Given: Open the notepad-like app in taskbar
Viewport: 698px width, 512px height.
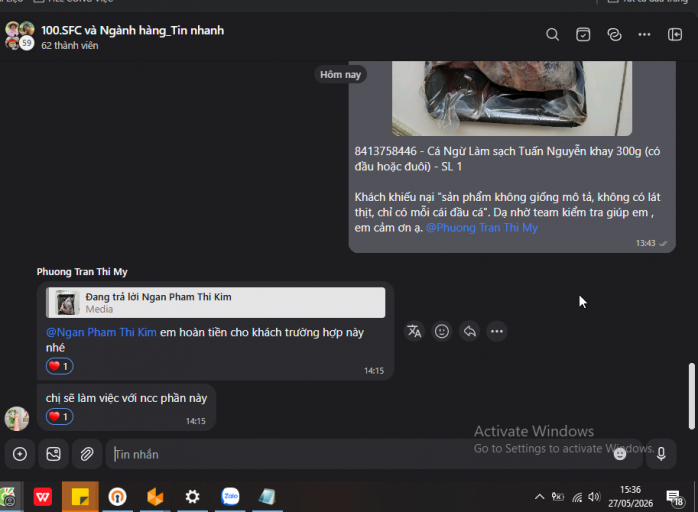Looking at the screenshot, I should coord(267,496).
